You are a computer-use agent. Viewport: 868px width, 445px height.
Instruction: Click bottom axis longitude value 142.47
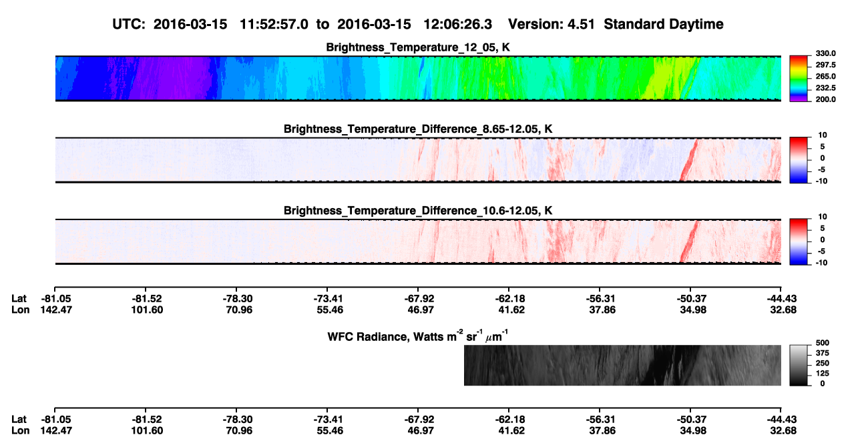point(55,430)
